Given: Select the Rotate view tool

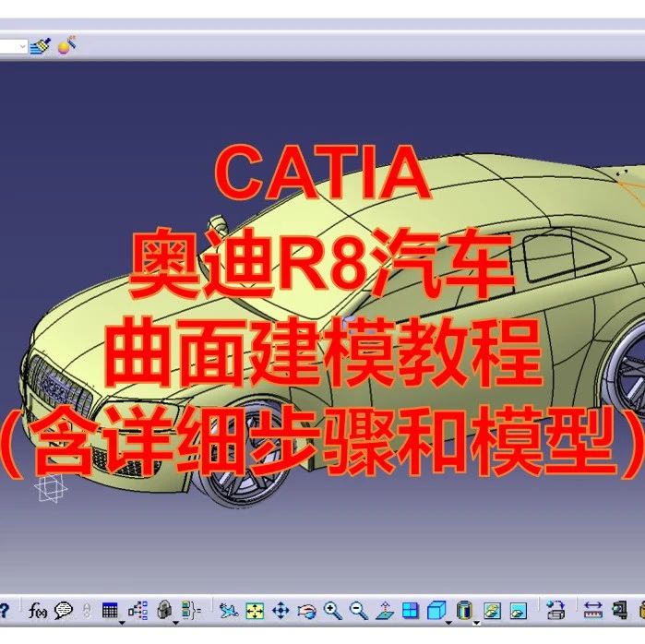Looking at the screenshot, I should [x=307, y=611].
